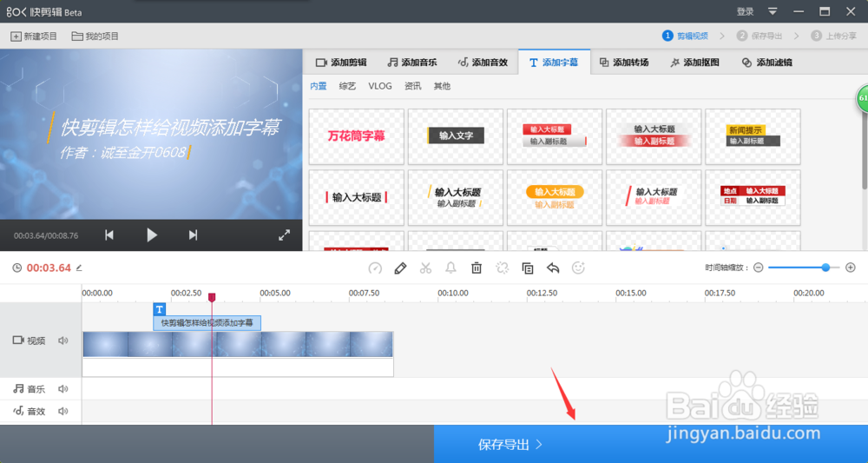Play the video preview
Viewport: 868px width, 463px height.
tap(152, 235)
